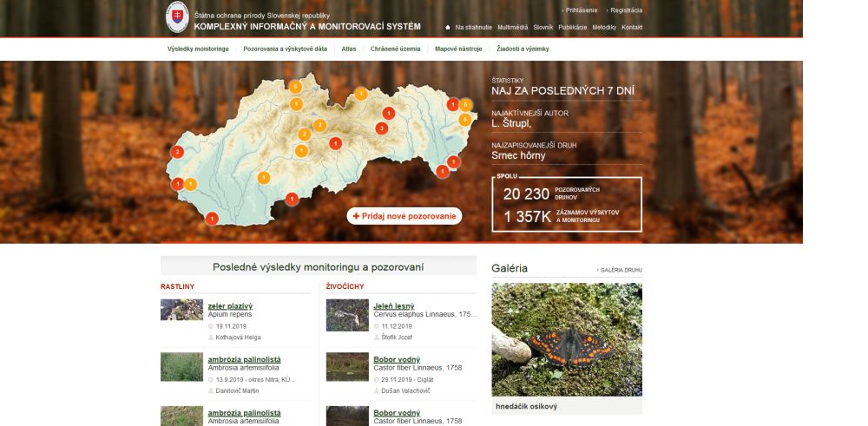
Task: Open Chránené územia menu
Action: tap(395, 49)
